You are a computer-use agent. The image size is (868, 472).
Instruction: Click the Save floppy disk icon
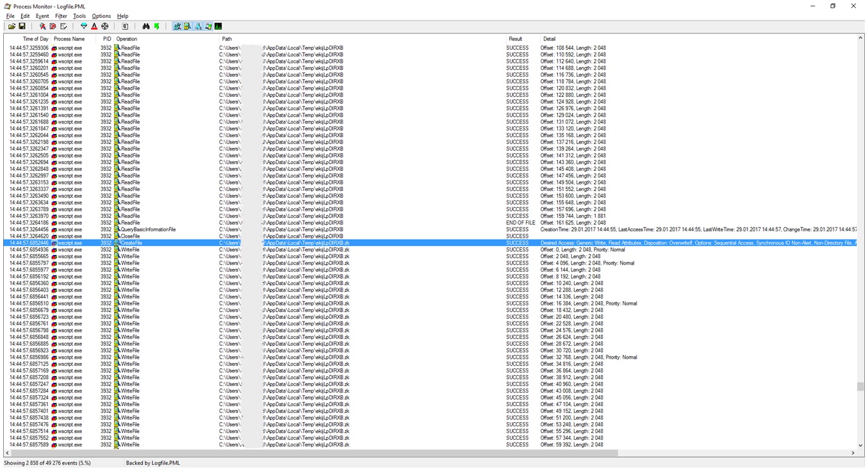(x=22, y=26)
